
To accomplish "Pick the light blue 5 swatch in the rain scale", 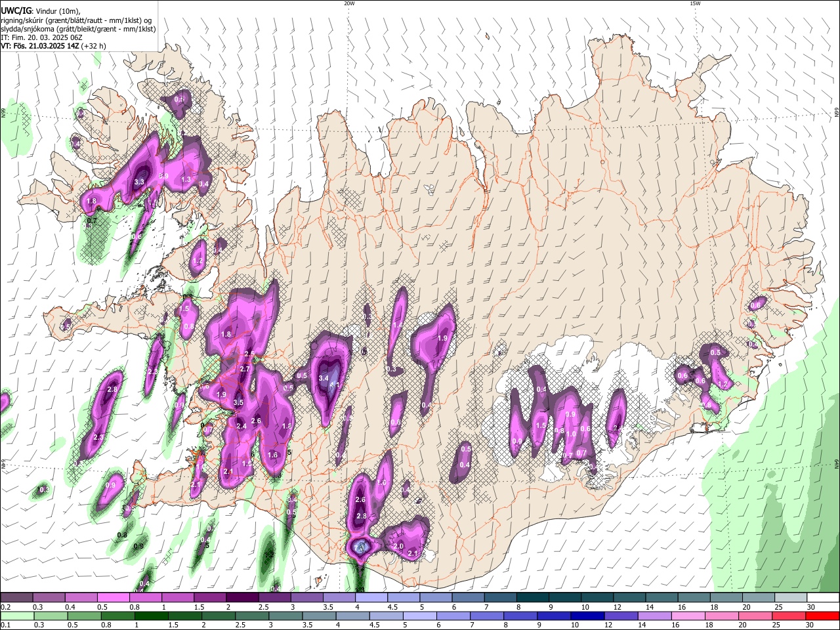I will 419,616.
